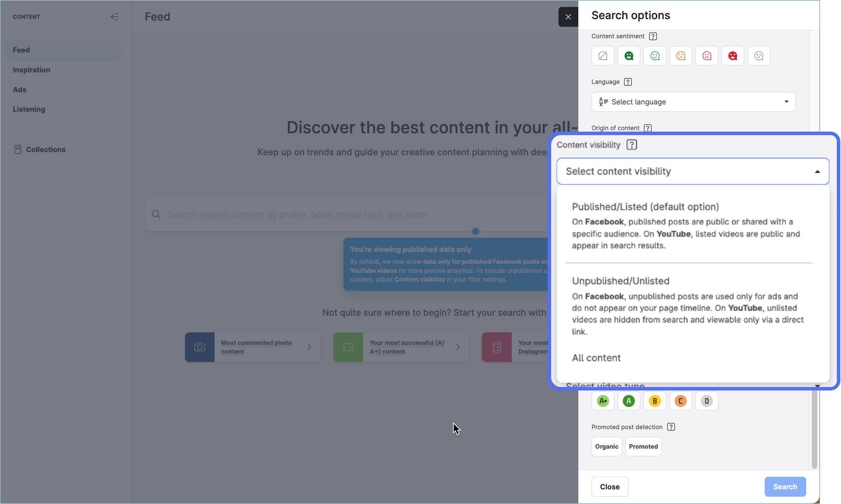Select All content option
841x504 pixels.
(596, 358)
